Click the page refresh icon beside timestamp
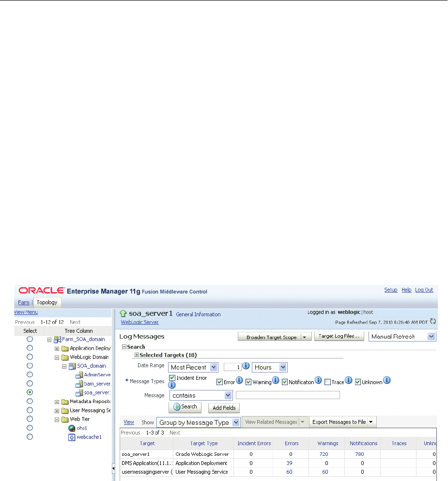The width and height of the screenshot is (448, 481). (x=433, y=321)
